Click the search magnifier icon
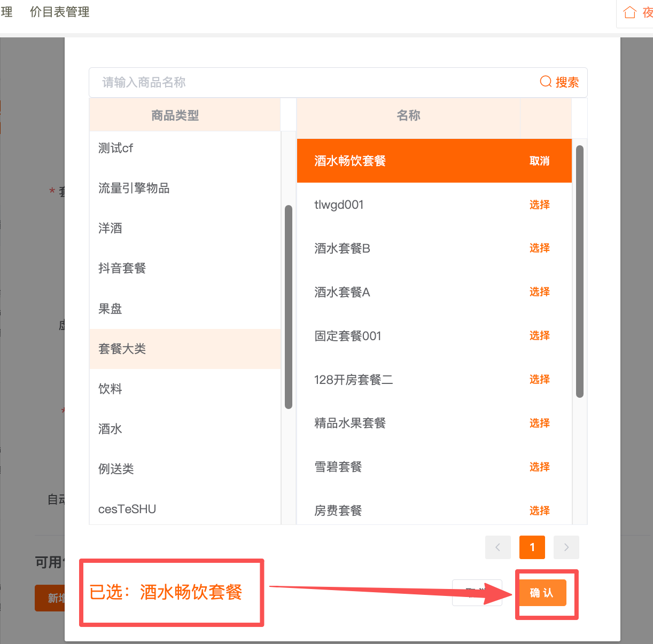 click(x=545, y=82)
